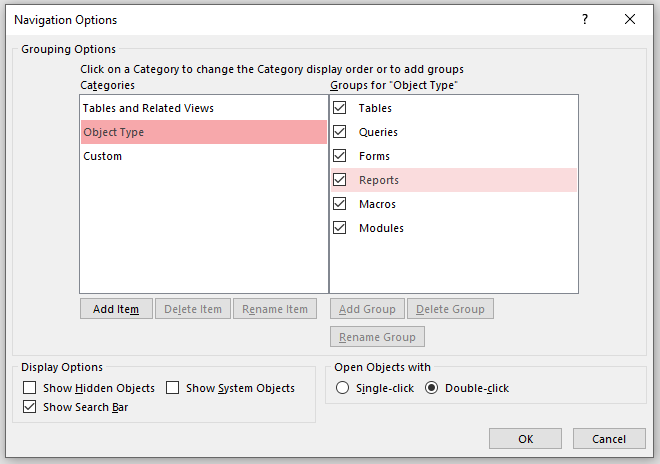Toggle the Tables group checkbox
Image resolution: width=660 pixels, height=464 pixels.
click(x=340, y=108)
